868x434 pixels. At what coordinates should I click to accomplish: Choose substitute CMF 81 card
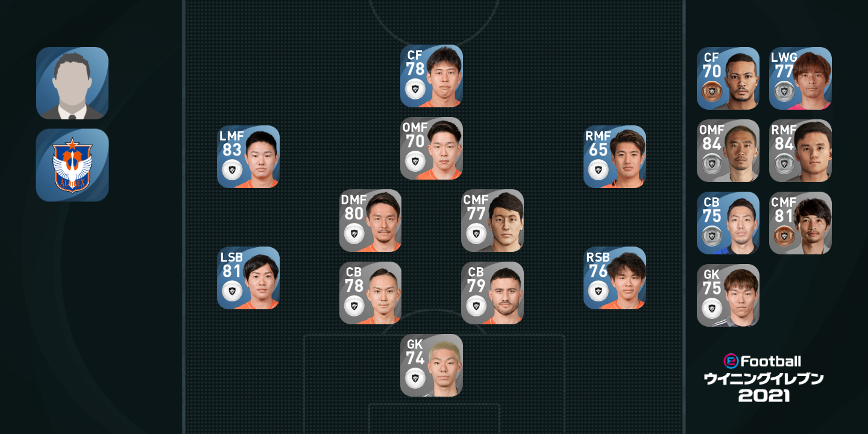tap(800, 223)
